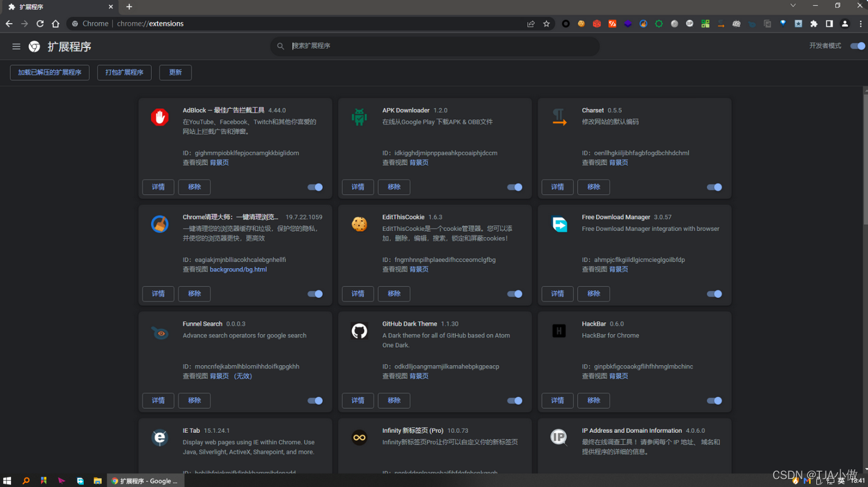Open Windows taskbar search

point(26,480)
